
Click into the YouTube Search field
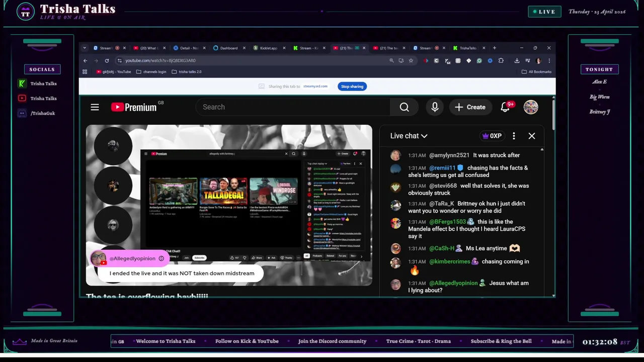[292, 107]
